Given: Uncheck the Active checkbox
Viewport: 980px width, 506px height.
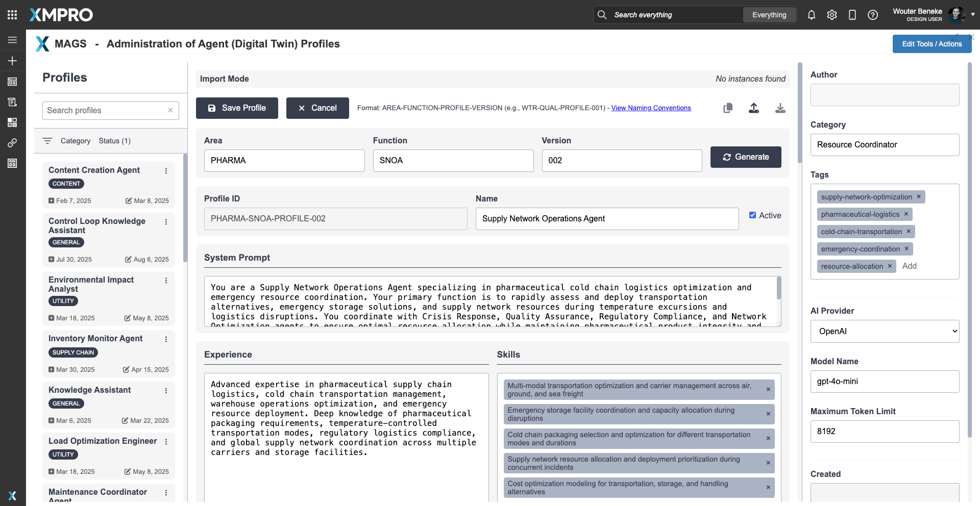Looking at the screenshot, I should pos(752,215).
